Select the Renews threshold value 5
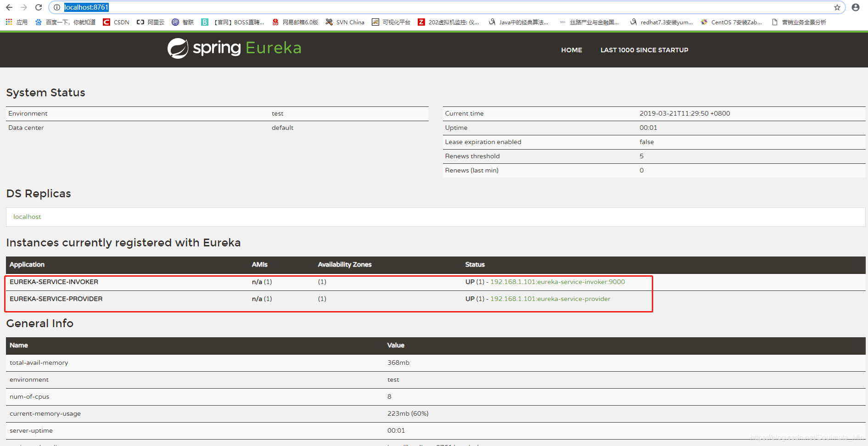Viewport: 868px width, 446px height. [641, 156]
